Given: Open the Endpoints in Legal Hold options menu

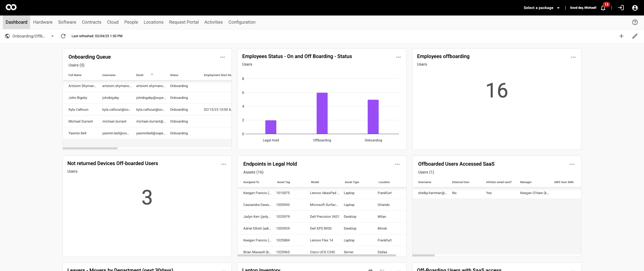Looking at the screenshot, I should [x=397, y=164].
